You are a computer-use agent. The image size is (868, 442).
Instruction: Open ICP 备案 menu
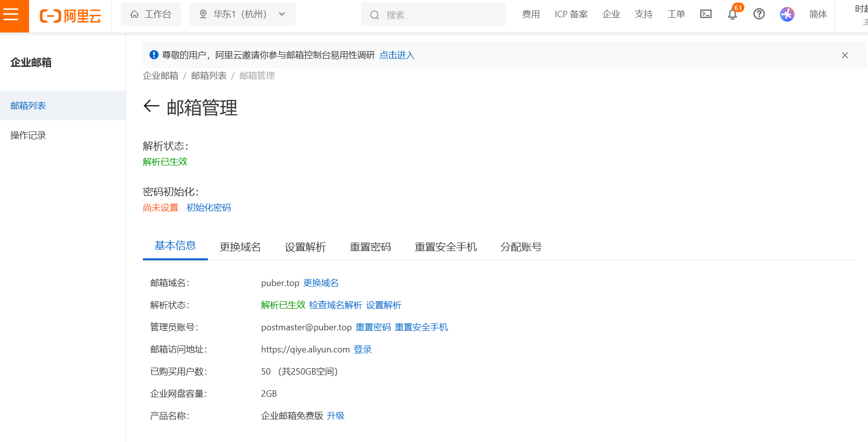click(571, 14)
